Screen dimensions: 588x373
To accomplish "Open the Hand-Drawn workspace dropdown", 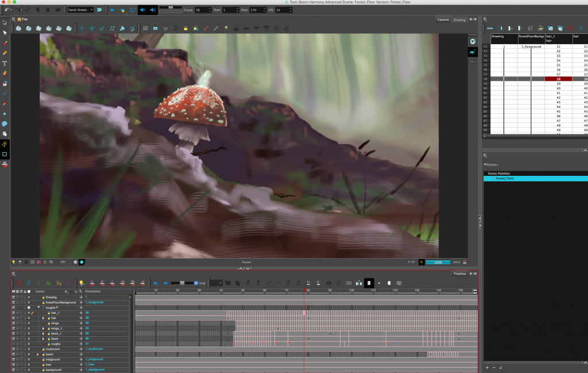I will [x=80, y=10].
